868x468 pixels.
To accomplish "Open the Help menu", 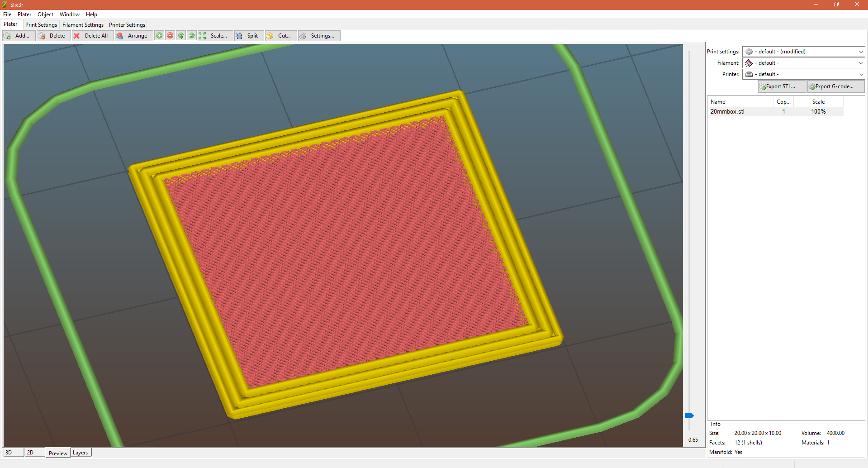I will 91,14.
